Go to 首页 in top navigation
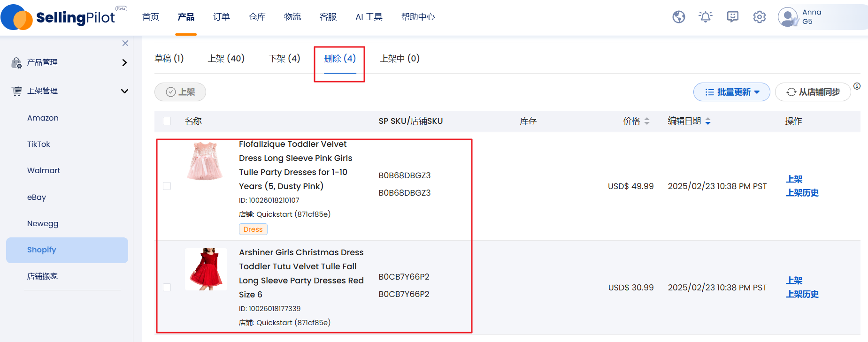The image size is (868, 342). (x=151, y=17)
